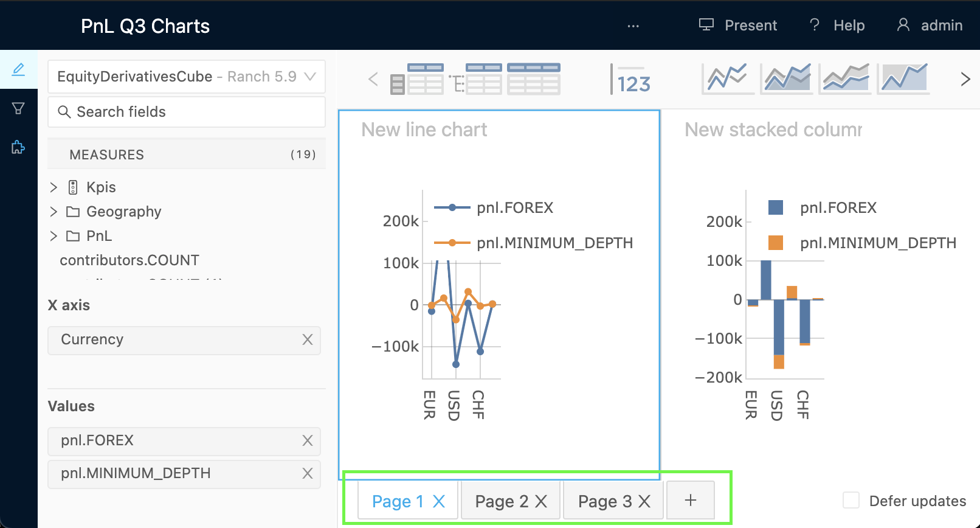Image resolution: width=980 pixels, height=528 pixels.
Task: Expand the PnL folder
Action: point(53,235)
